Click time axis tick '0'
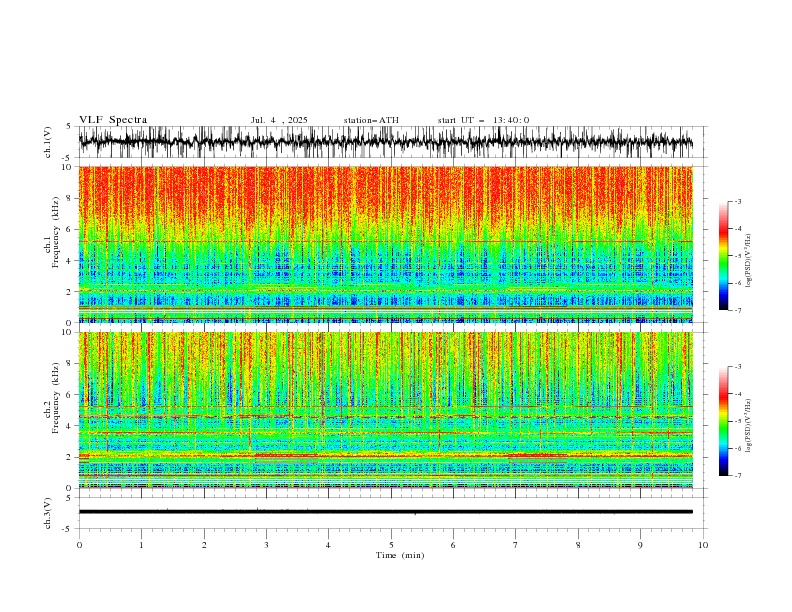Viewport: 792px width, 612px height. click(x=79, y=545)
